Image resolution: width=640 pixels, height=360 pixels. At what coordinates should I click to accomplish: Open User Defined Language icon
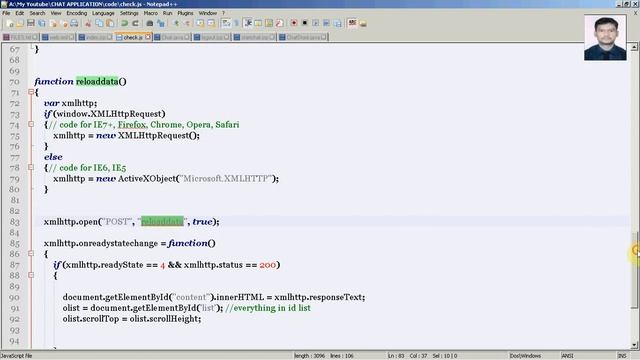click(x=258, y=23)
